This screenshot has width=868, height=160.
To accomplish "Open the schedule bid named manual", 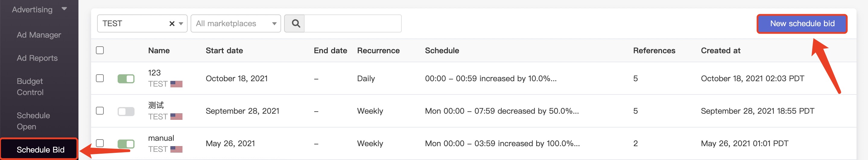I will pos(161,138).
